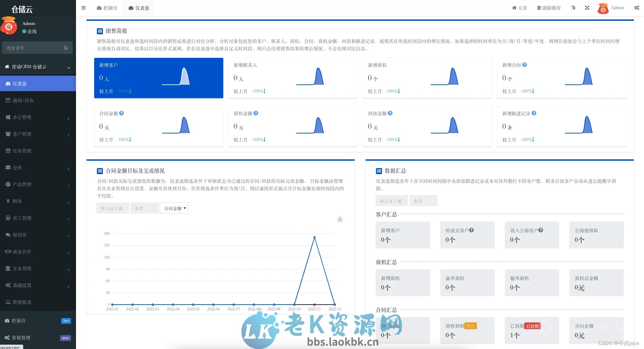Switch to the 仪表盘 tab

pos(139,7)
